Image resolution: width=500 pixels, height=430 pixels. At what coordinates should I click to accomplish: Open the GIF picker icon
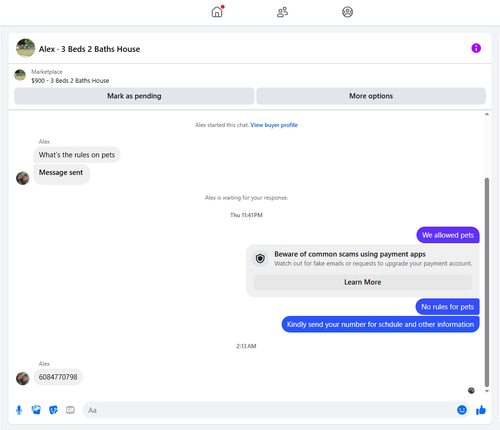[x=70, y=410]
